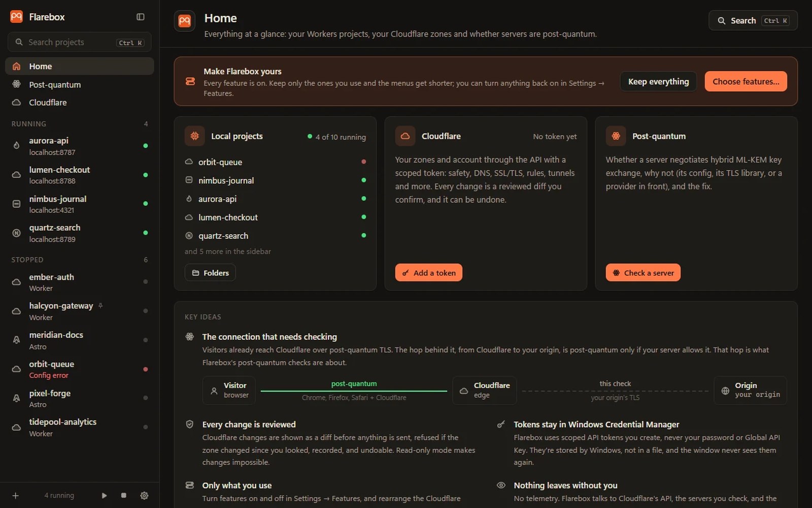Open orbit-queue in Local projects card
812x508 pixels.
click(x=275, y=162)
